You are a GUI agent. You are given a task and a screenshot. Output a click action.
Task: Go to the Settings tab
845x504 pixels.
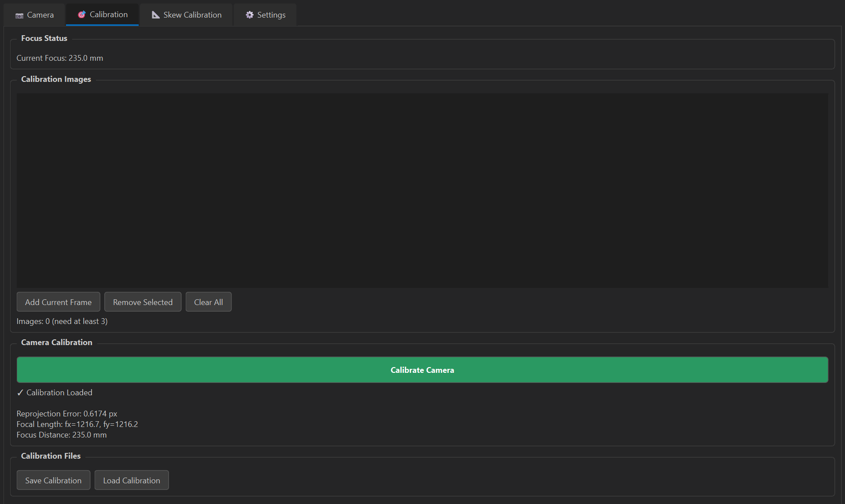click(x=265, y=15)
